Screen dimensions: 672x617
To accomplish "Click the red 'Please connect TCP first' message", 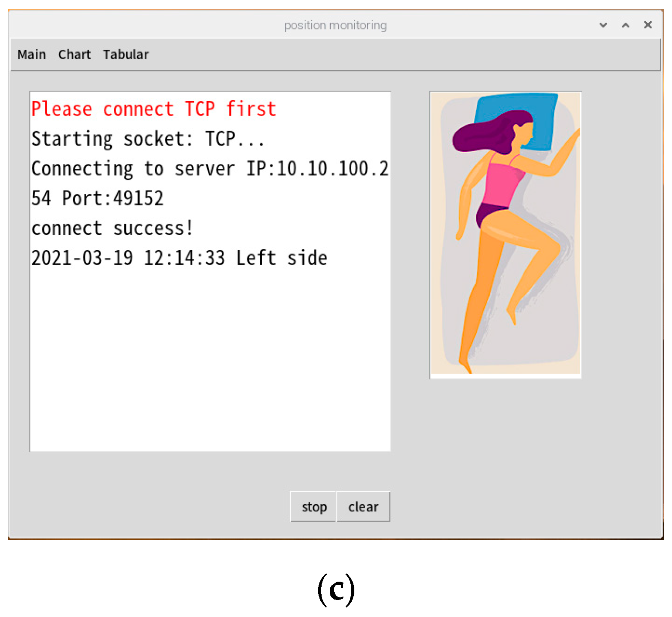I will click(x=153, y=109).
